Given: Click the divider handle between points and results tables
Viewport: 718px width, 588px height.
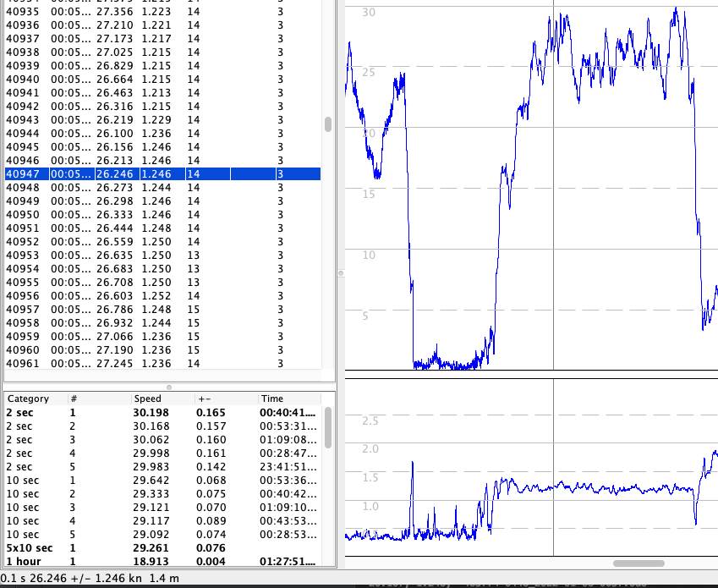Looking at the screenshot, I should (168, 387).
